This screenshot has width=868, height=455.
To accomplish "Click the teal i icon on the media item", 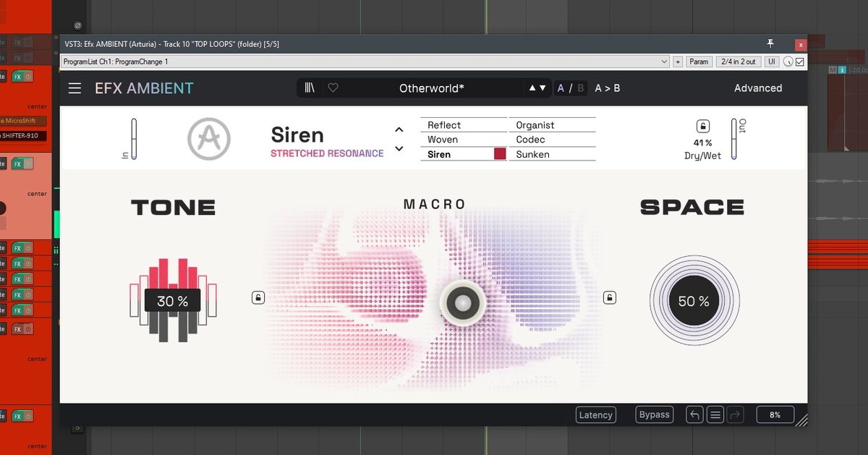I will tap(842, 69).
